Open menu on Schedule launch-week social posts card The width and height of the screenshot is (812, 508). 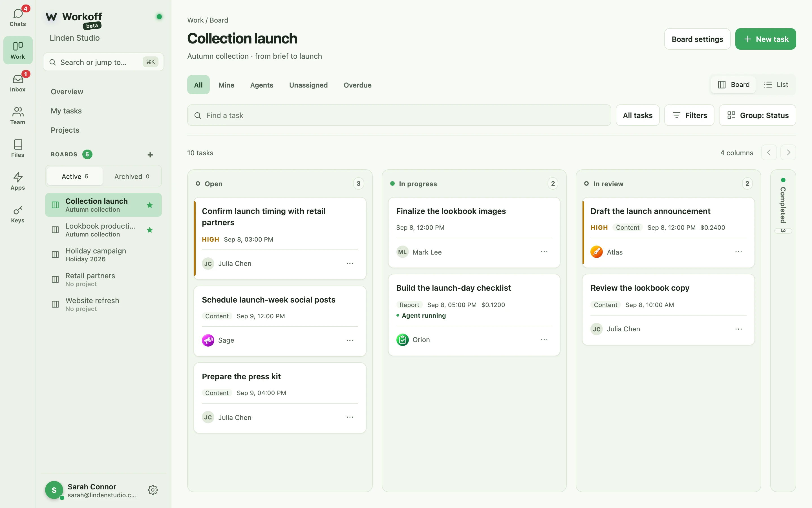[350, 340]
